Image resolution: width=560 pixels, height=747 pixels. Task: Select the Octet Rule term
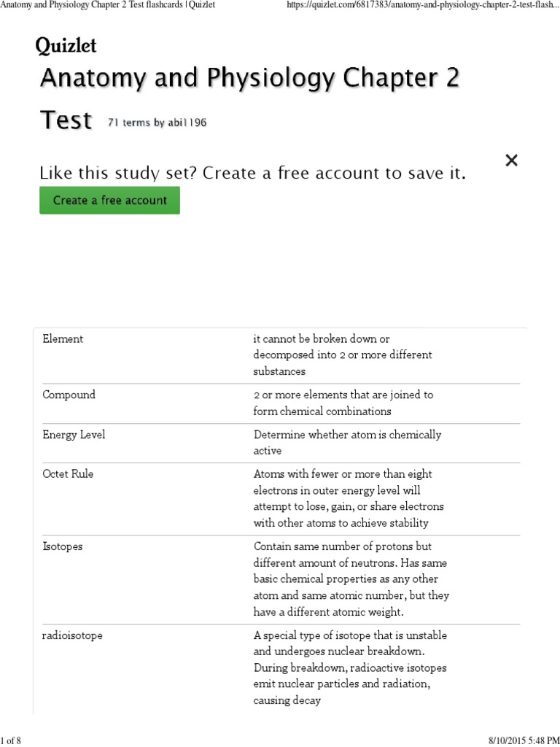point(68,474)
